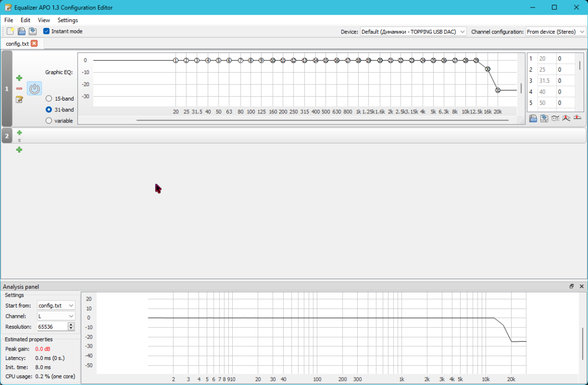Open the Start from dropdown
The image size is (588, 385).
tap(56, 306)
